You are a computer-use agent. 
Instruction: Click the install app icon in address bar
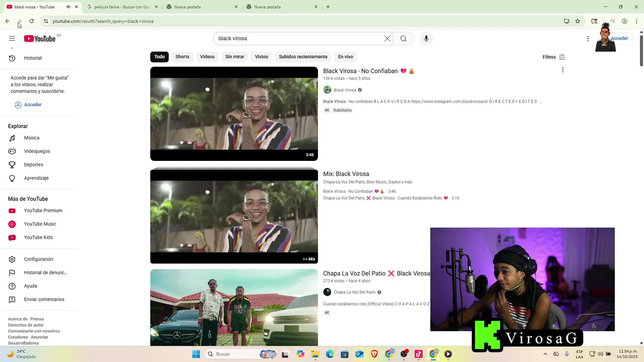[567, 21]
